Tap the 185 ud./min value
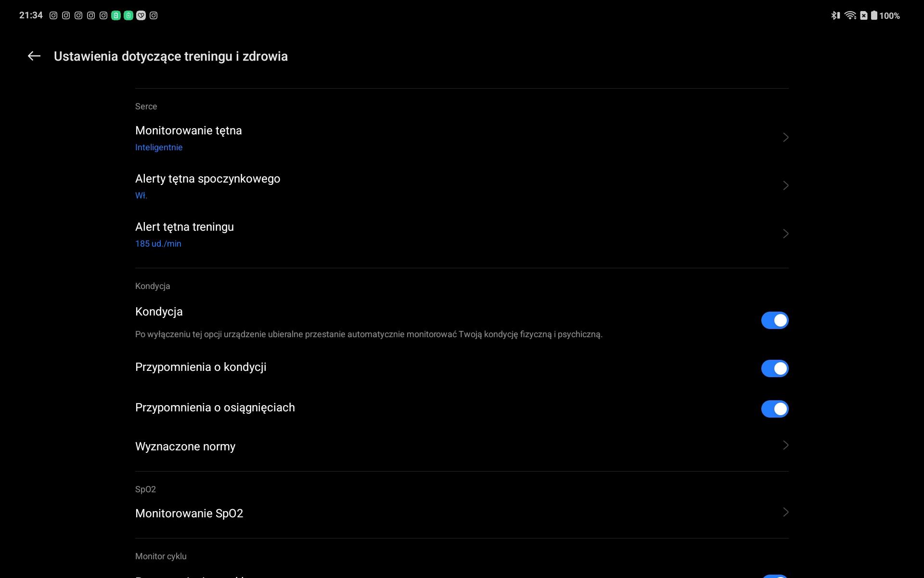This screenshot has height=578, width=924. [158, 244]
